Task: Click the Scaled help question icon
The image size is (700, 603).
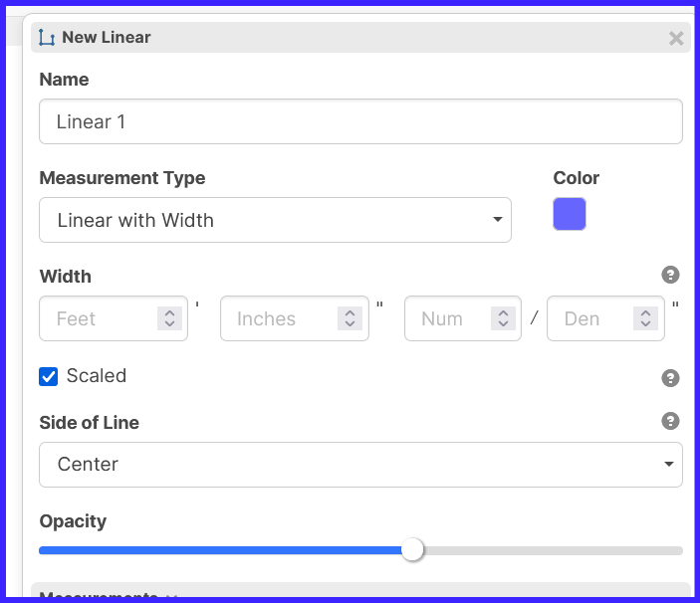Action: 670,378
